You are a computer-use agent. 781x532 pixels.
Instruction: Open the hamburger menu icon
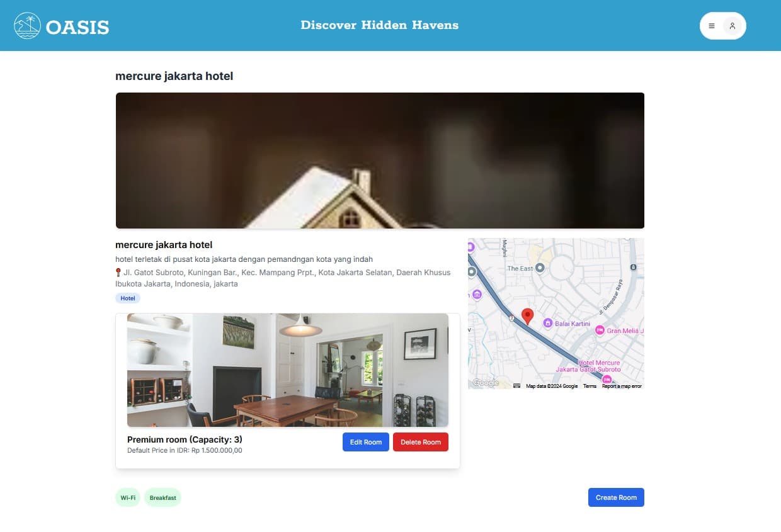pos(712,26)
